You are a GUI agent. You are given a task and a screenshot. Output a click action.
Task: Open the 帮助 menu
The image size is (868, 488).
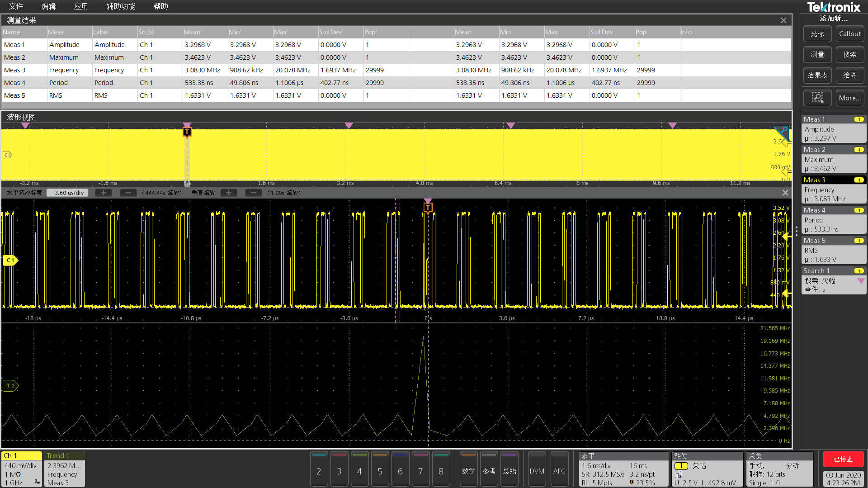tap(161, 6)
